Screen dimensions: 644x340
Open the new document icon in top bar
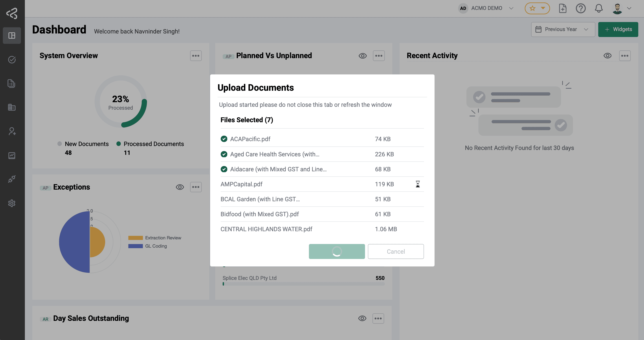[x=563, y=8]
